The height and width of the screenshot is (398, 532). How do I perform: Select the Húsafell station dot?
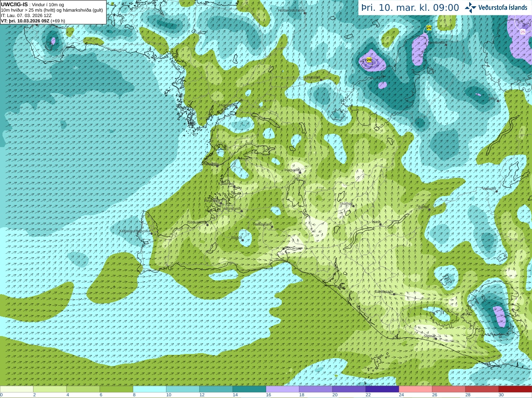tap(321, 79)
